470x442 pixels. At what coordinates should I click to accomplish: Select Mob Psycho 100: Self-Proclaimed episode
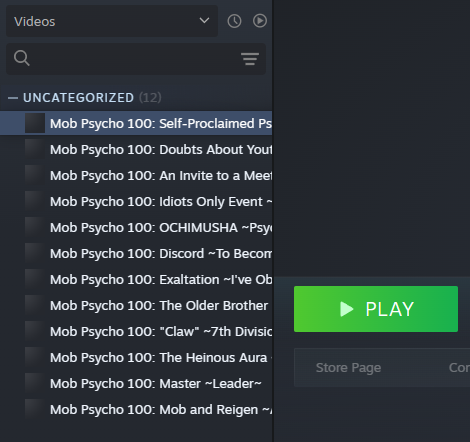[136, 123]
